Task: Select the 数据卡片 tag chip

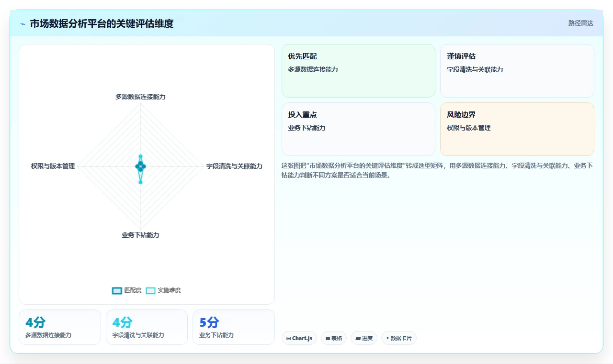Action: click(x=399, y=338)
